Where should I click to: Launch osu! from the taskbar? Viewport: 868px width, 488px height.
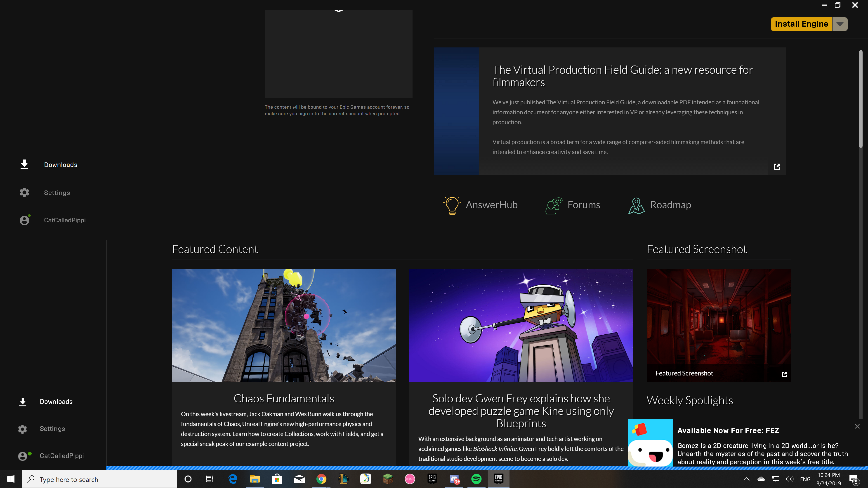(410, 479)
